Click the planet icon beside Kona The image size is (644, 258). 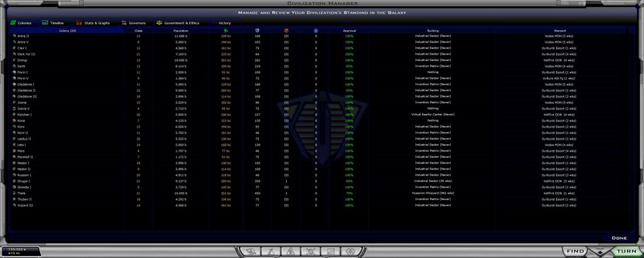coord(14,121)
